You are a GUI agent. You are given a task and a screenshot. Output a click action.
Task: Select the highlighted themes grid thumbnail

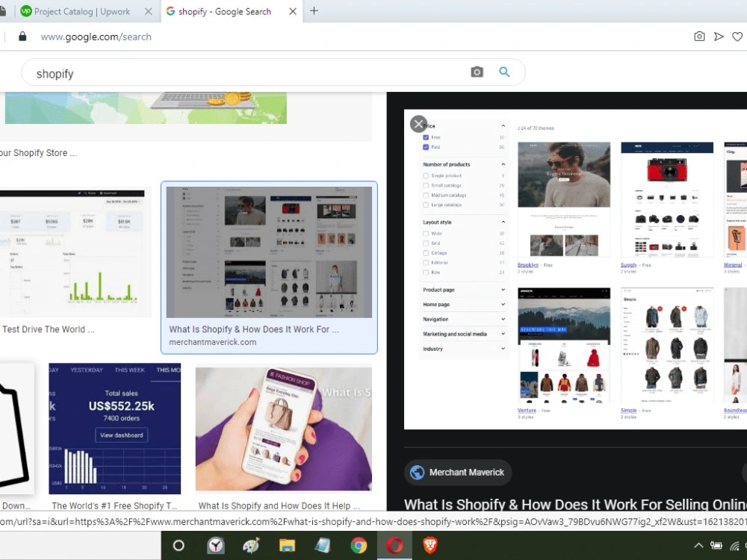[x=269, y=252]
